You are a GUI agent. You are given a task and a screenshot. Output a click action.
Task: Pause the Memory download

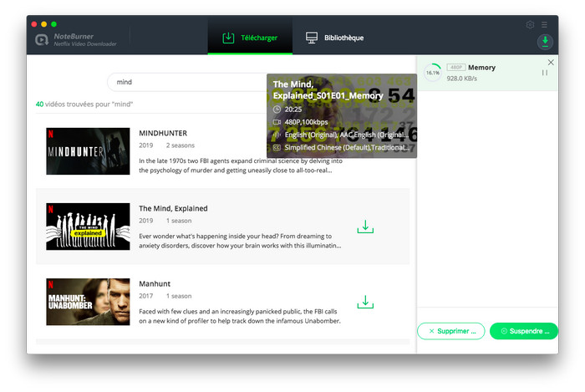[x=545, y=73]
